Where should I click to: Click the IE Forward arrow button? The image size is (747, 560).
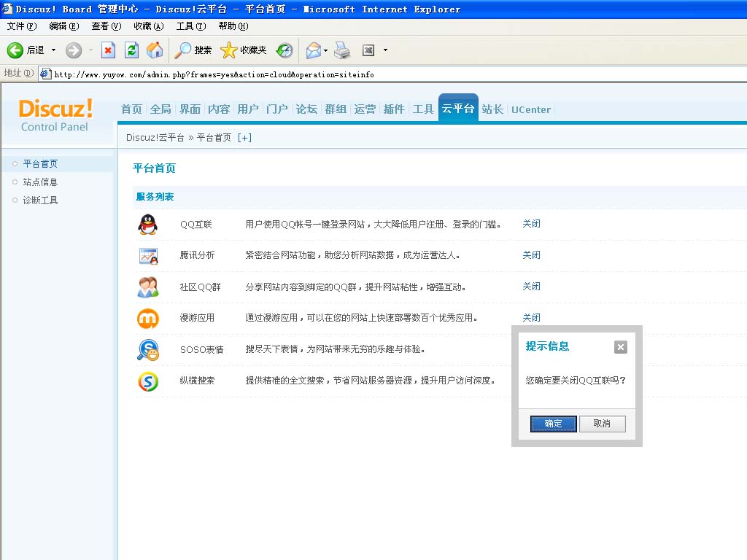tap(74, 50)
